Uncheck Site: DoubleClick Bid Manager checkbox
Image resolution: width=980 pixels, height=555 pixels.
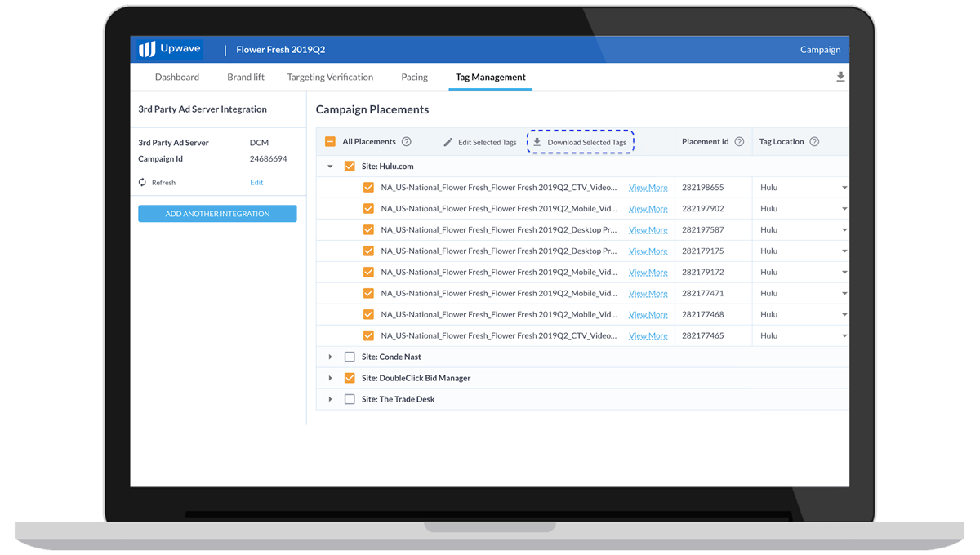350,378
